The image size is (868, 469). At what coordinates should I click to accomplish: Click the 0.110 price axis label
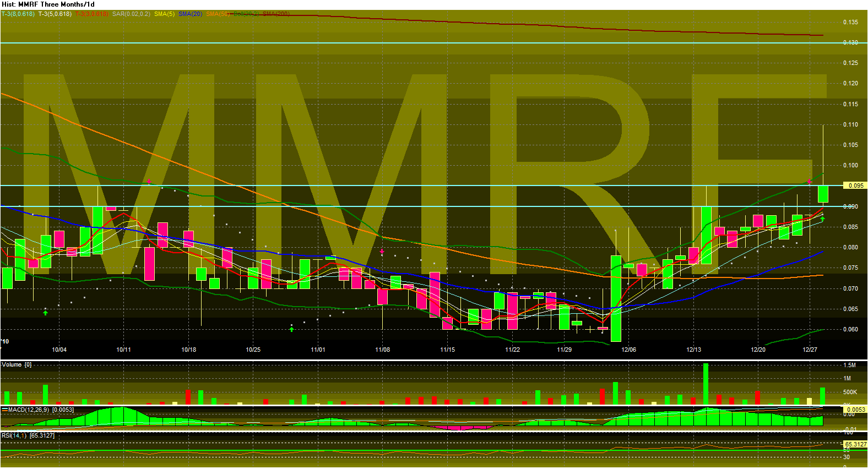[850, 124]
